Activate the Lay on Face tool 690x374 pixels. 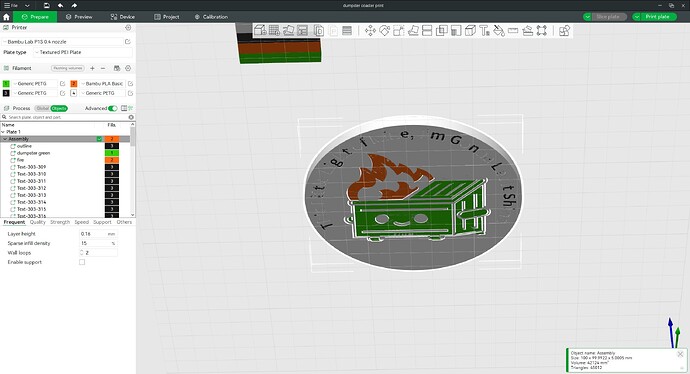[x=413, y=30]
